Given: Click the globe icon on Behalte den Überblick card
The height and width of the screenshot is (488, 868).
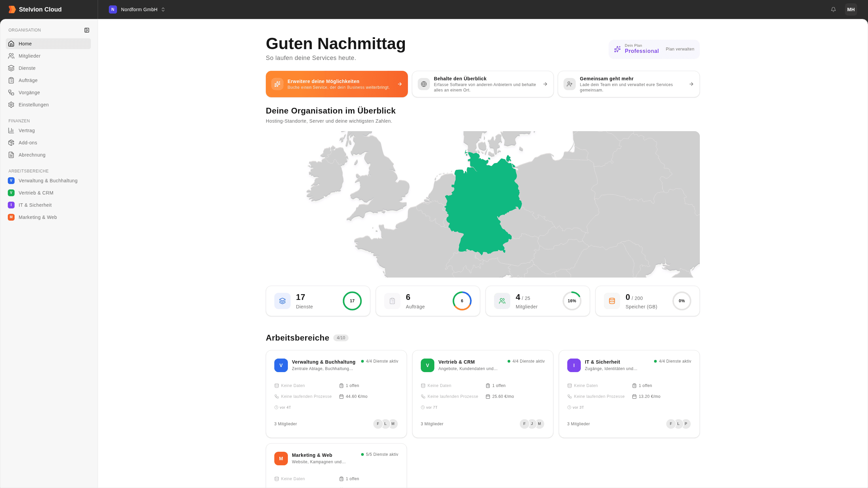Looking at the screenshot, I should (424, 84).
